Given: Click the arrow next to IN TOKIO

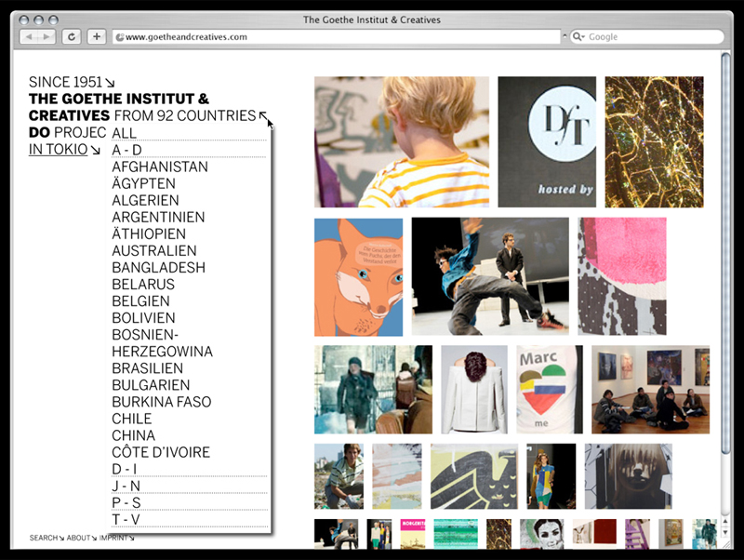Looking at the screenshot, I should (96, 150).
